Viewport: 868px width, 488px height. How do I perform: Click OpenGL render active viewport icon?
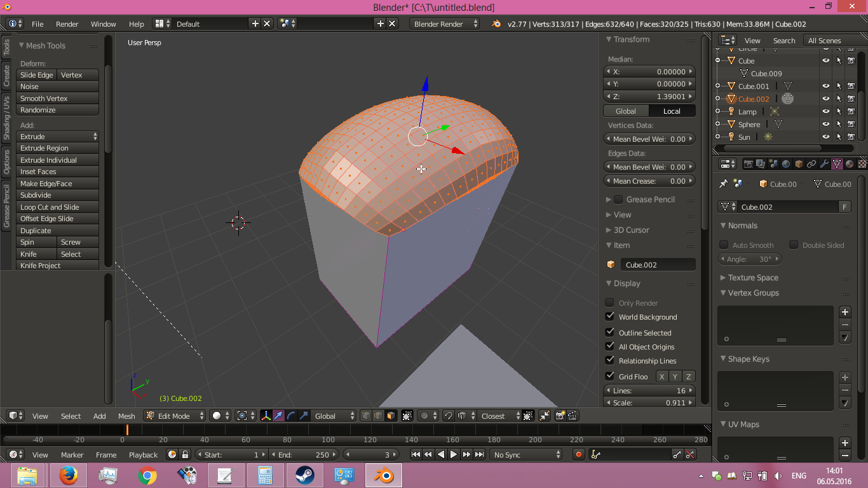560,416
